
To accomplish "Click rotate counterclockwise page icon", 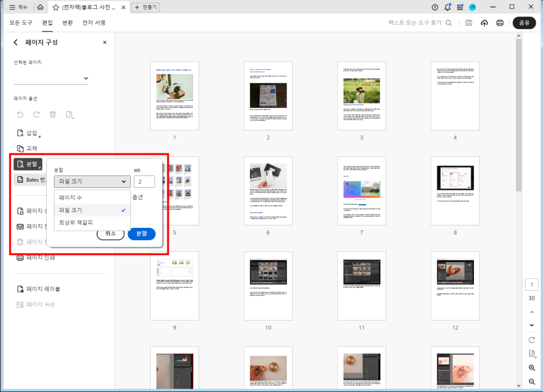I will pos(20,114).
